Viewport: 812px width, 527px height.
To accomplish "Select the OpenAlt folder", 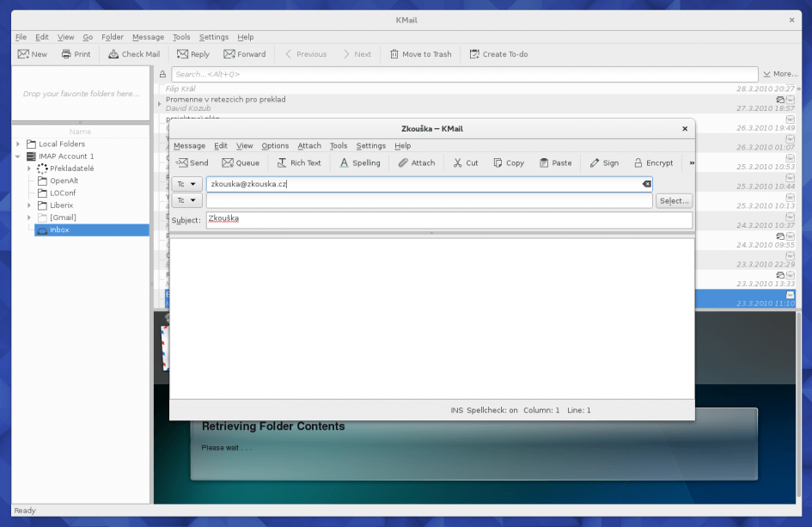I will coord(64,181).
